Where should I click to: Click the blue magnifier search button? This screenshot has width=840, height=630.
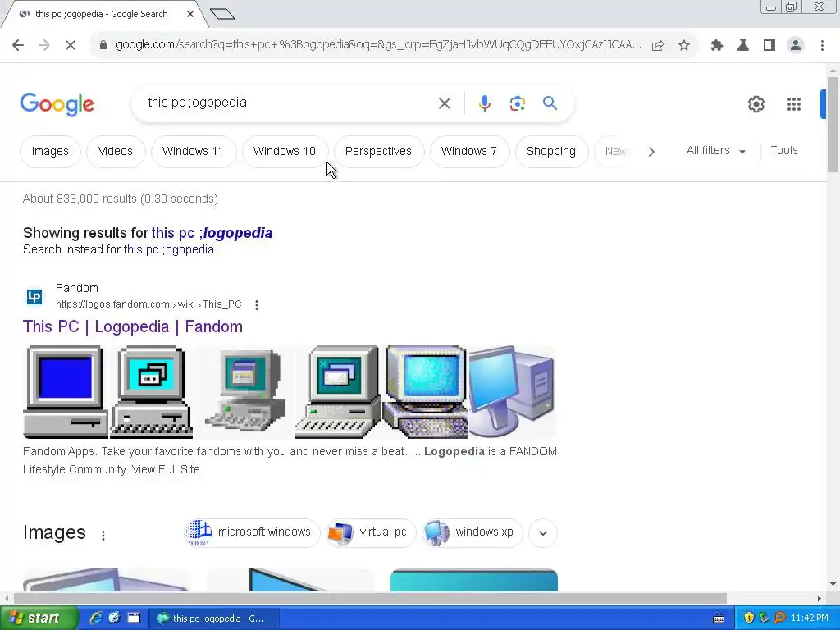point(550,103)
